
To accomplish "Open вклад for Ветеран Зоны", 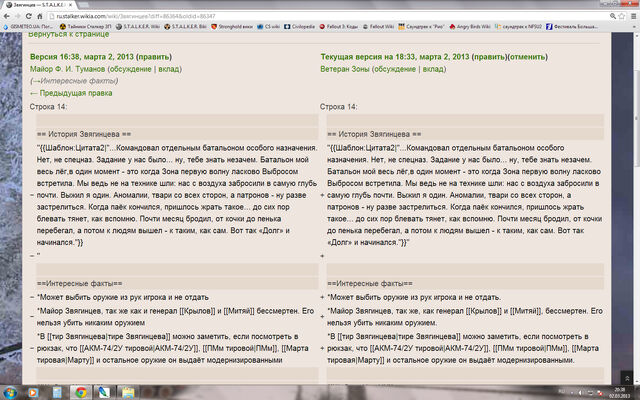I will [x=433, y=69].
